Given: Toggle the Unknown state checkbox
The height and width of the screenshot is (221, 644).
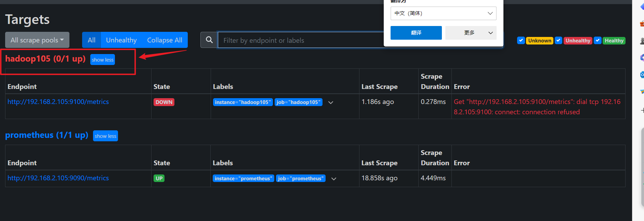Looking at the screenshot, I should tap(521, 40).
